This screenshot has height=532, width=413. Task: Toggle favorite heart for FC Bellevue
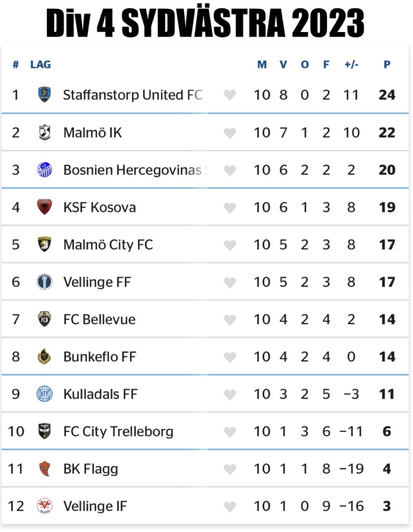point(230,320)
